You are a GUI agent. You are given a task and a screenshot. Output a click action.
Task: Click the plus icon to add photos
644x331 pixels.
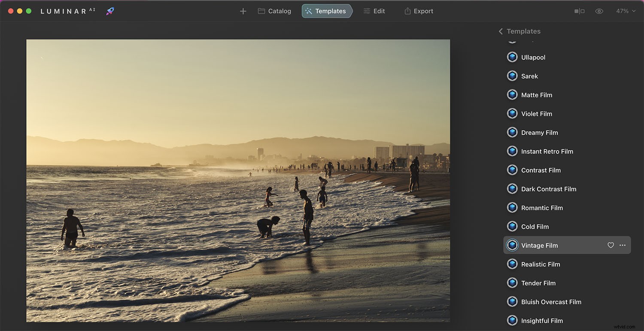pos(243,11)
